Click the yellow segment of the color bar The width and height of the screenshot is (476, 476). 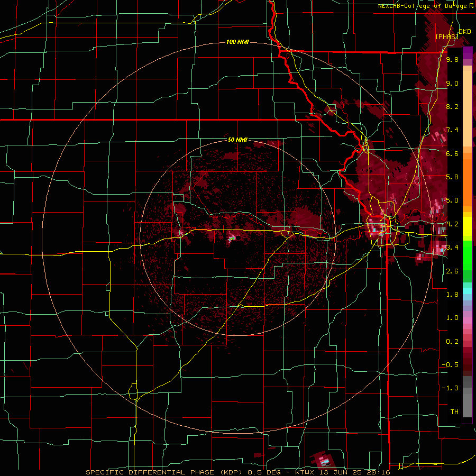(467, 226)
